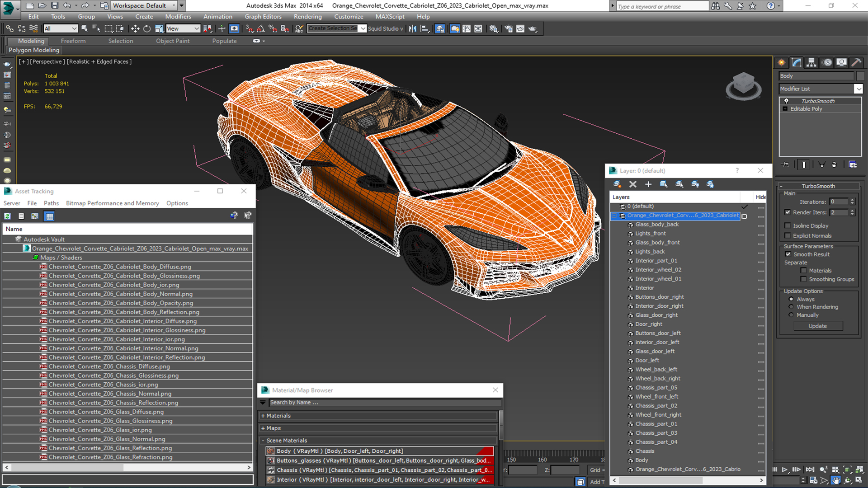The width and height of the screenshot is (868, 488).
Task: Open the Display command panel tab
Action: coord(841,62)
